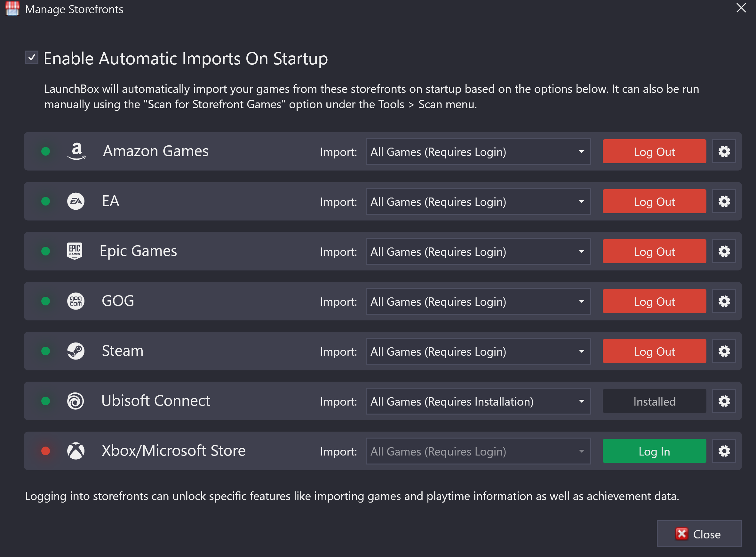This screenshot has height=557, width=756.
Task: Log out of Amazon Games
Action: pyautogui.click(x=654, y=151)
